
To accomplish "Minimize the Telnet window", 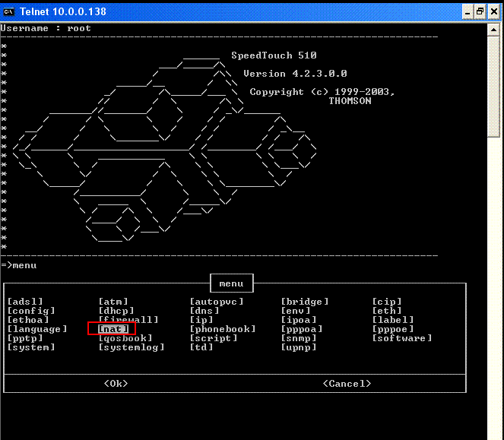I will (x=468, y=12).
